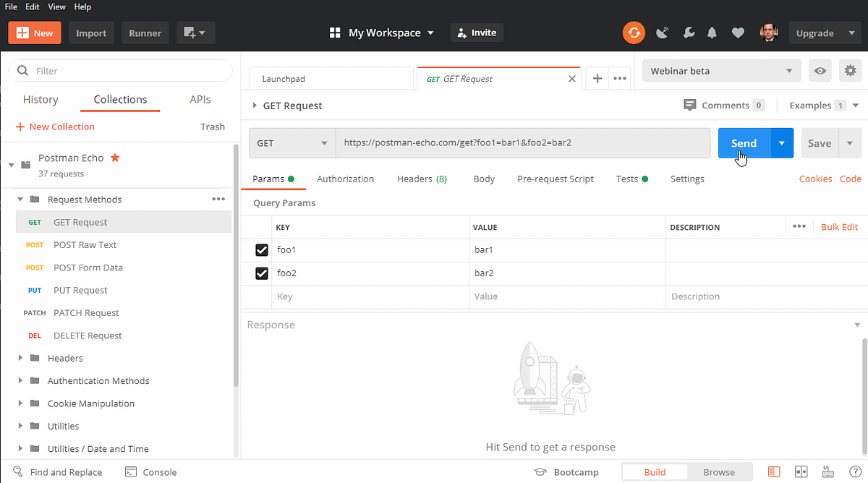Disable the foo2 query parameter

(261, 273)
